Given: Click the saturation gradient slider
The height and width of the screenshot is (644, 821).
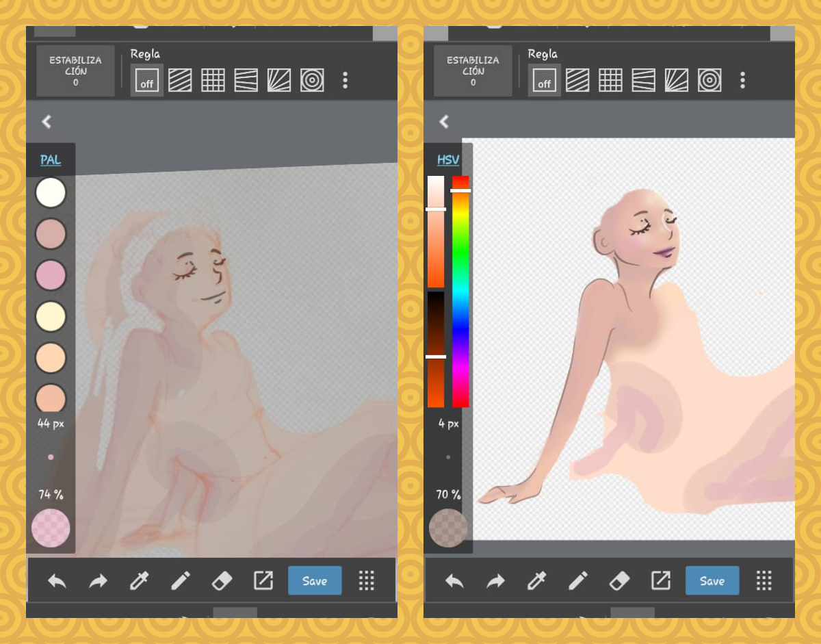Looking at the screenshot, I should tap(436, 231).
